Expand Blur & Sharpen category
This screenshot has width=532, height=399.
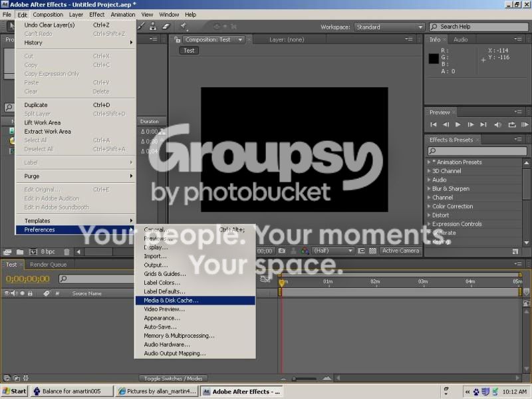[429, 189]
